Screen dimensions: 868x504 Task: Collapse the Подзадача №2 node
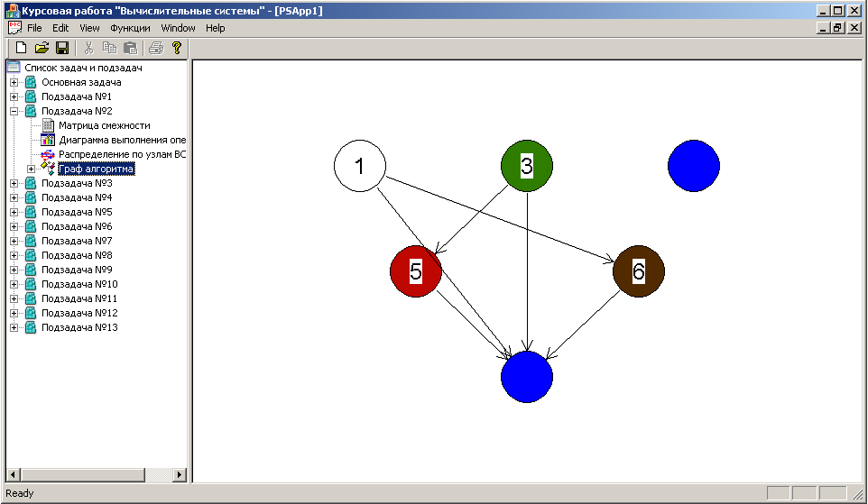tap(14, 111)
